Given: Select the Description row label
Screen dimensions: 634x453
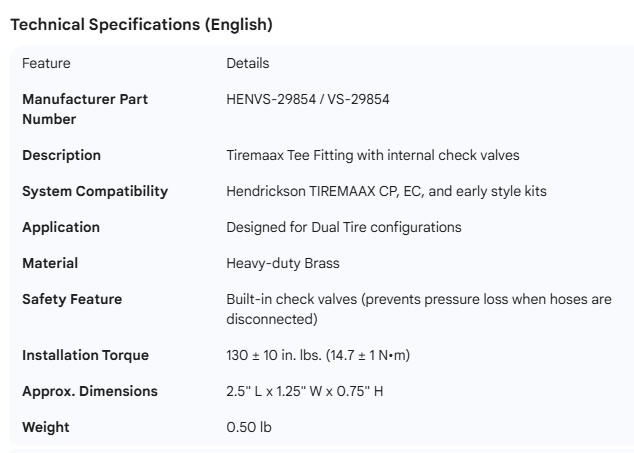Looking at the screenshot, I should coord(61,155).
